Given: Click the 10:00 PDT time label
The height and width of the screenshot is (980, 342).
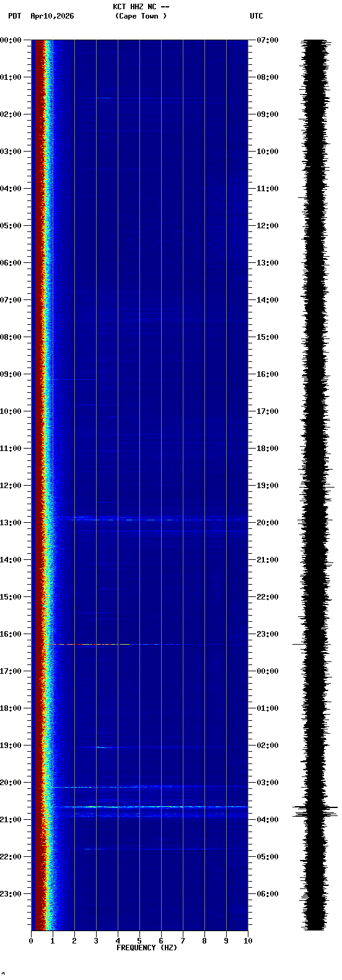Looking at the screenshot, I should point(11,411).
